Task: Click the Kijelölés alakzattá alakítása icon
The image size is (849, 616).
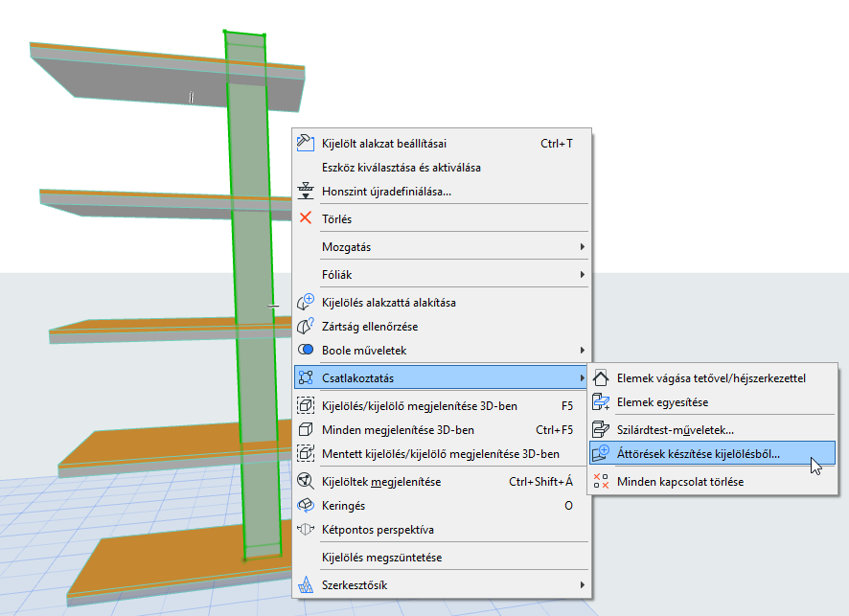Action: [x=306, y=302]
